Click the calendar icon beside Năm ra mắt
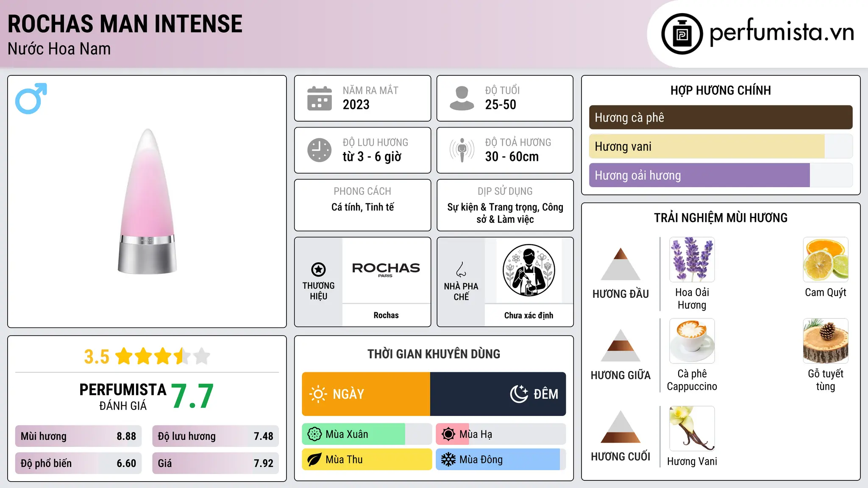The height and width of the screenshot is (488, 868). click(x=320, y=98)
